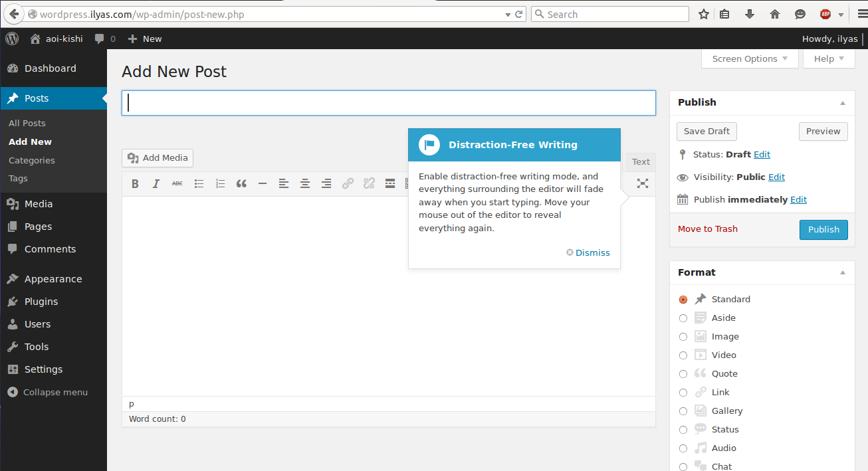Screen dimensions: 868x471
Task: Click the Add Media button
Action: pyautogui.click(x=158, y=157)
